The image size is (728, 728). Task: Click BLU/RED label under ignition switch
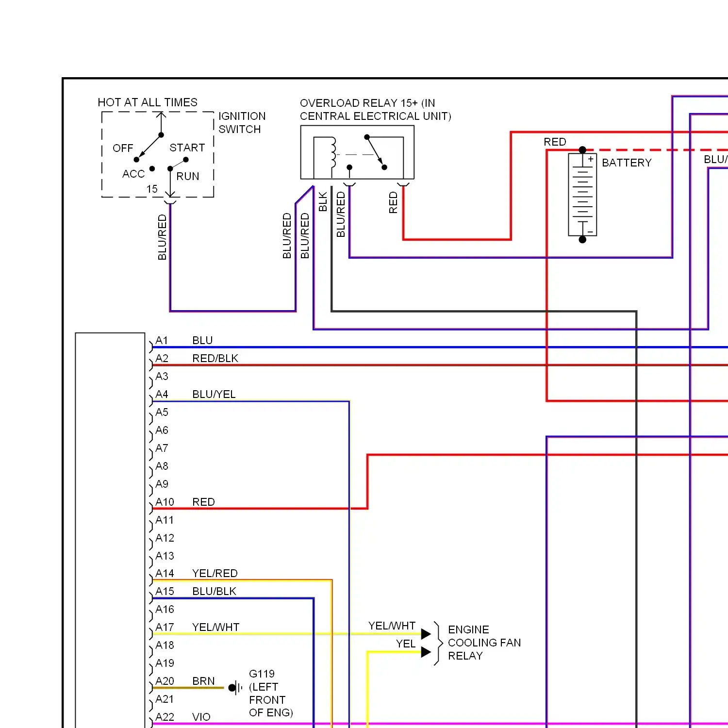tap(162, 237)
